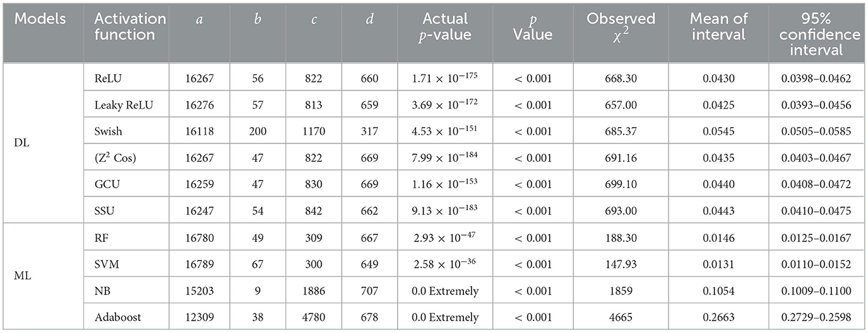868x333 pixels.
Task: Select the Mean of interval header
Action: coord(718,27)
